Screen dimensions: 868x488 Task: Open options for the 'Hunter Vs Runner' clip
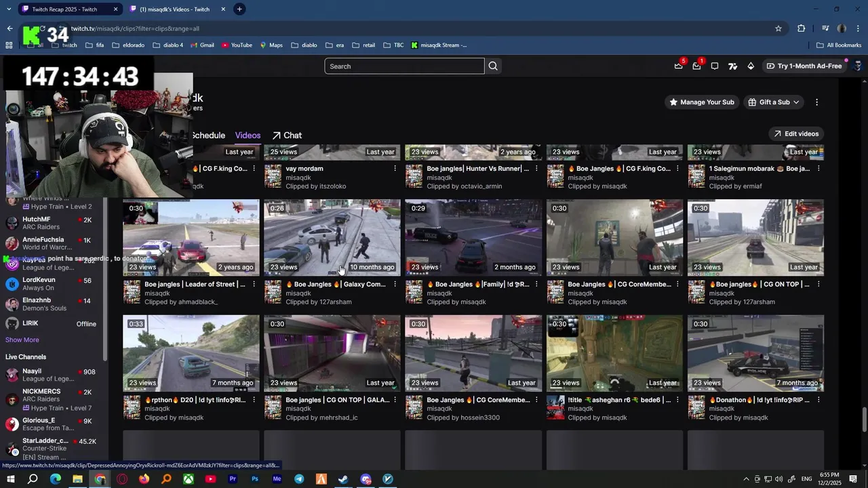click(x=536, y=169)
